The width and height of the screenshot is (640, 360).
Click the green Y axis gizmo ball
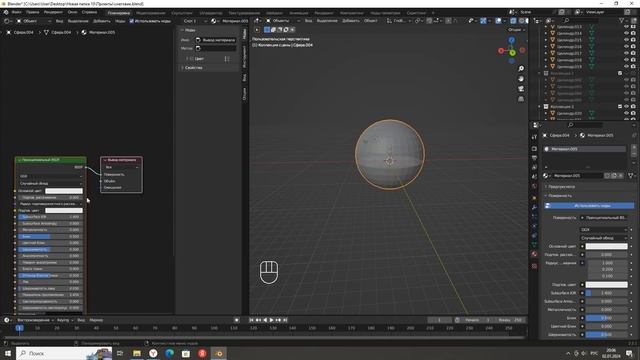pyautogui.click(x=512, y=53)
